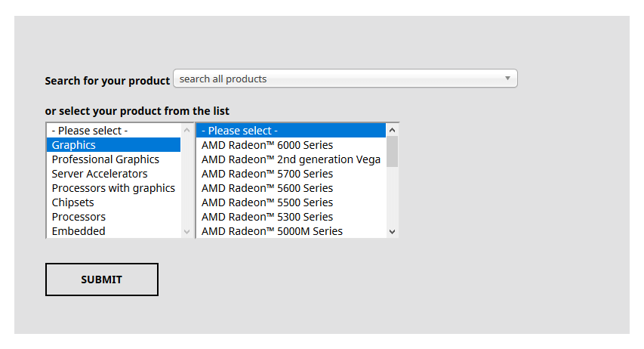Click down arrow of series list scrollbar
This screenshot has width=644, height=349.
click(x=393, y=232)
